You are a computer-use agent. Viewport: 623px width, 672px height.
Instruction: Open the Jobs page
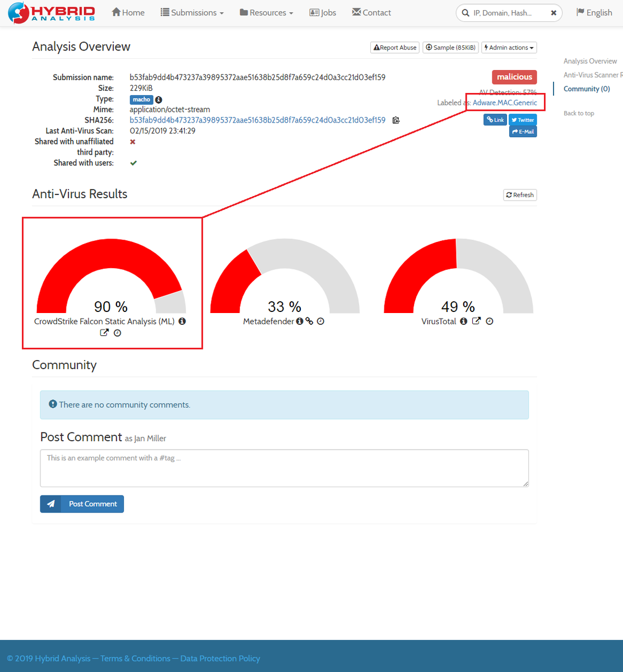pos(323,12)
